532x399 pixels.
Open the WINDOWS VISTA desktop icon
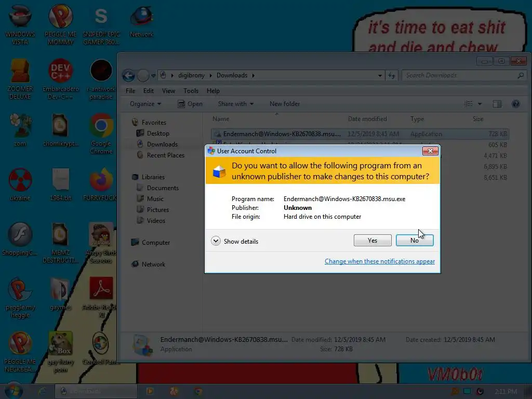coord(20,24)
